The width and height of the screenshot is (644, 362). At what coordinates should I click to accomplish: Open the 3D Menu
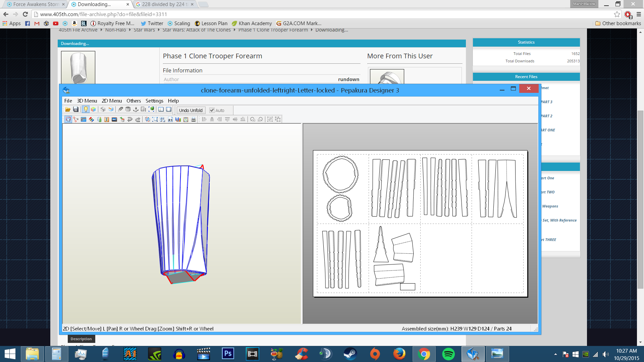point(87,101)
